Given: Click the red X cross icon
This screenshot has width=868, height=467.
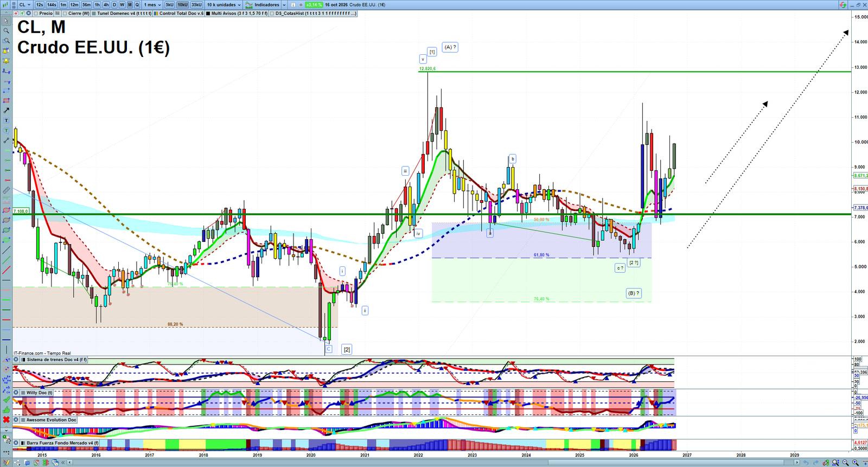Looking at the screenshot, I should coord(6,420).
